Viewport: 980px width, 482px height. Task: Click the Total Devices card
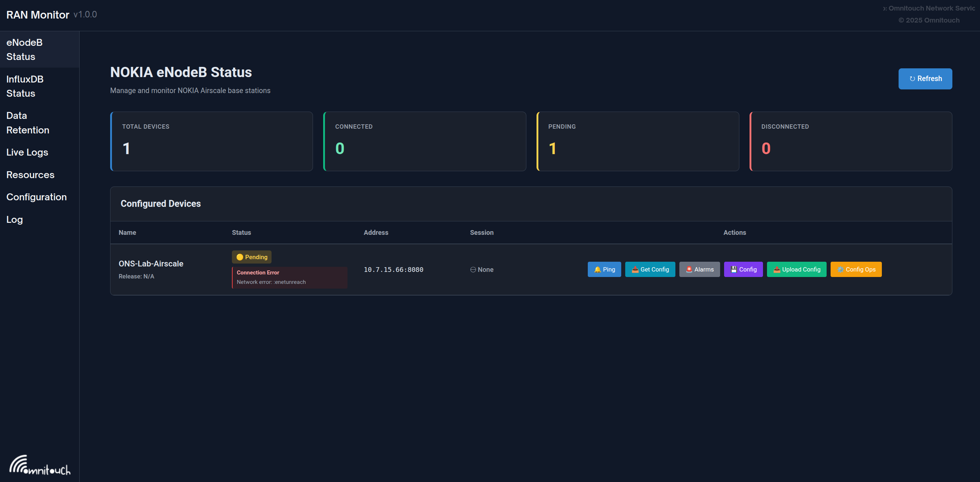212,141
